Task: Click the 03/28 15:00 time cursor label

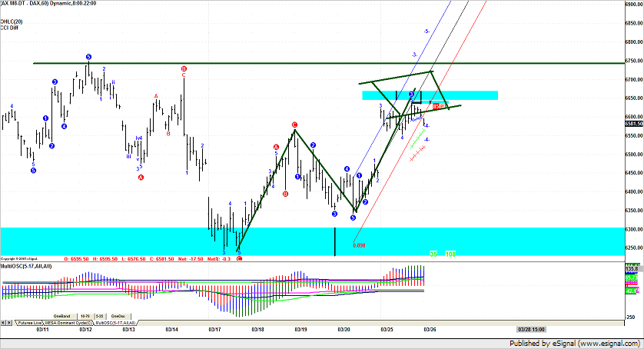Action: point(533,329)
